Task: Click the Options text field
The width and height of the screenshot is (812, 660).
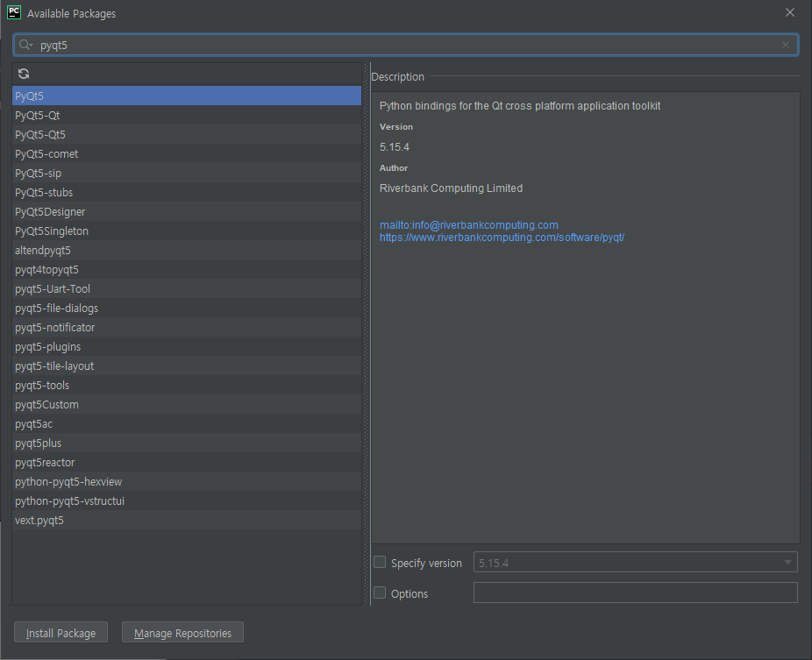Action: point(636,593)
